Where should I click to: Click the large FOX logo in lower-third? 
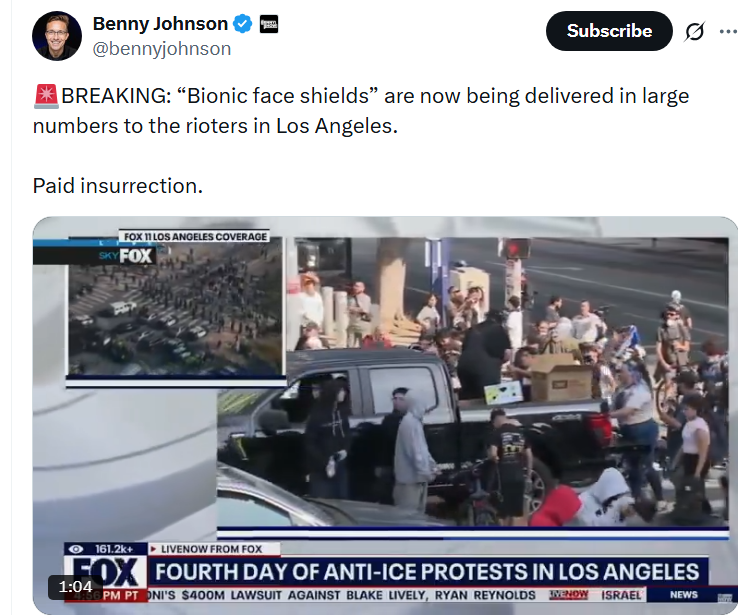pos(107,572)
